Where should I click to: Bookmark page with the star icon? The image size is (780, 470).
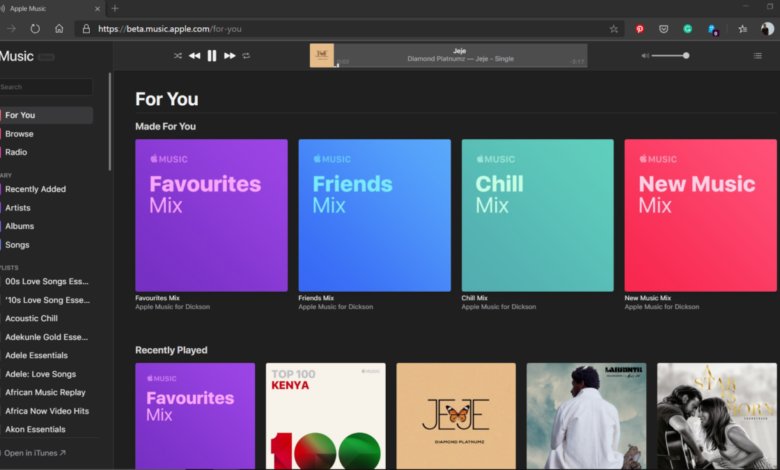point(614,29)
